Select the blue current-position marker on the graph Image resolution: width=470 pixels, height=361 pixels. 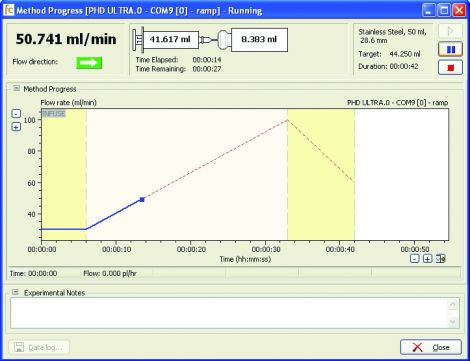tap(142, 199)
